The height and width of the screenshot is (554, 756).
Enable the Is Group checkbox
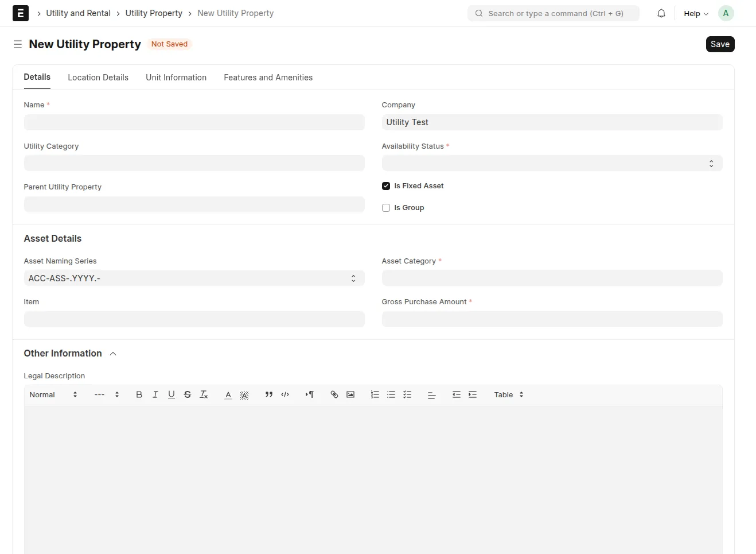[x=386, y=208]
